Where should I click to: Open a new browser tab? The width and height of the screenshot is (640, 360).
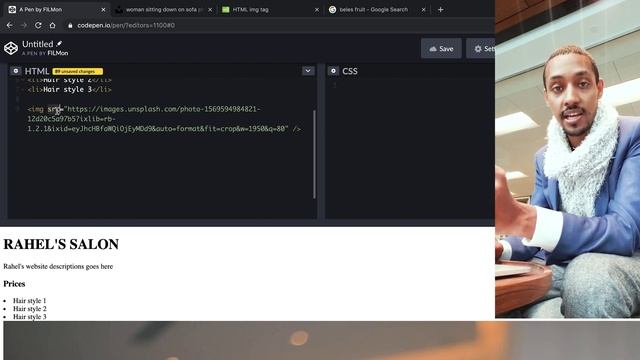(440, 9)
